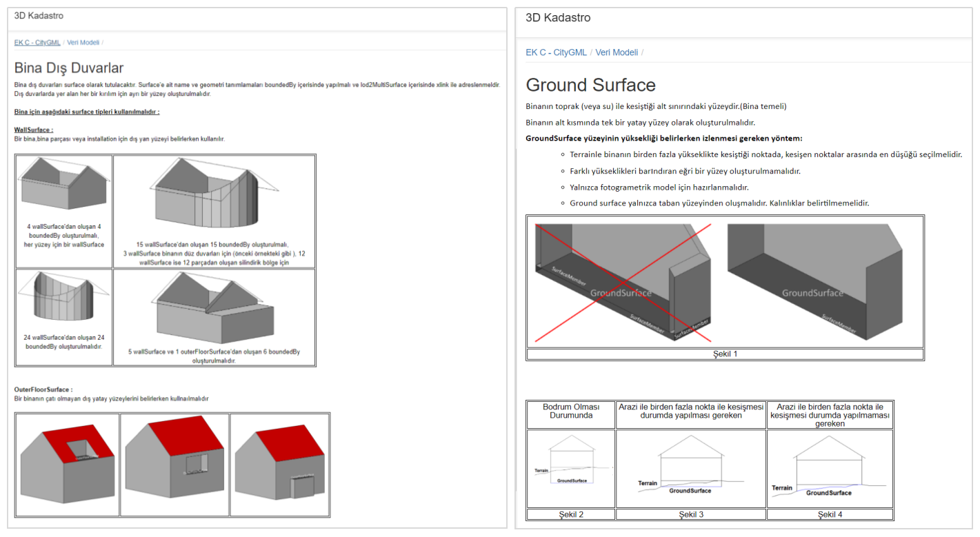980x537 pixels.
Task: Click the '24 wallSurface'dan oluşan 24' caption
Action: pos(64,342)
